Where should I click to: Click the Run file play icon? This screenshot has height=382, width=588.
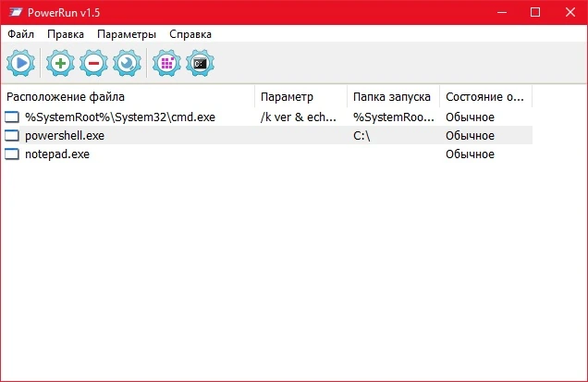pyautogui.click(x=21, y=63)
